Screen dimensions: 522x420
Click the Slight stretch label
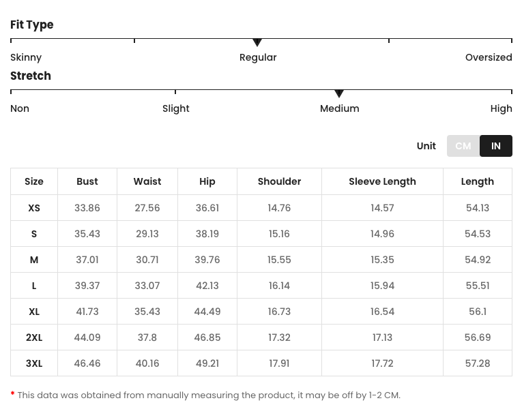176,108
